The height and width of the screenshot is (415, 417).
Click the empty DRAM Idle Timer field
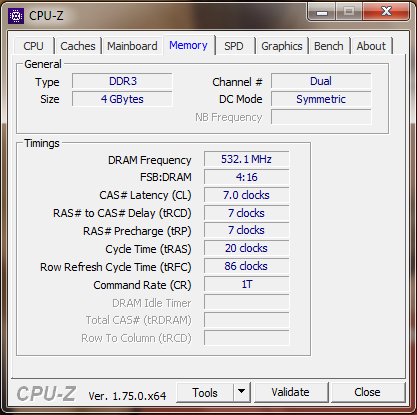point(247,302)
